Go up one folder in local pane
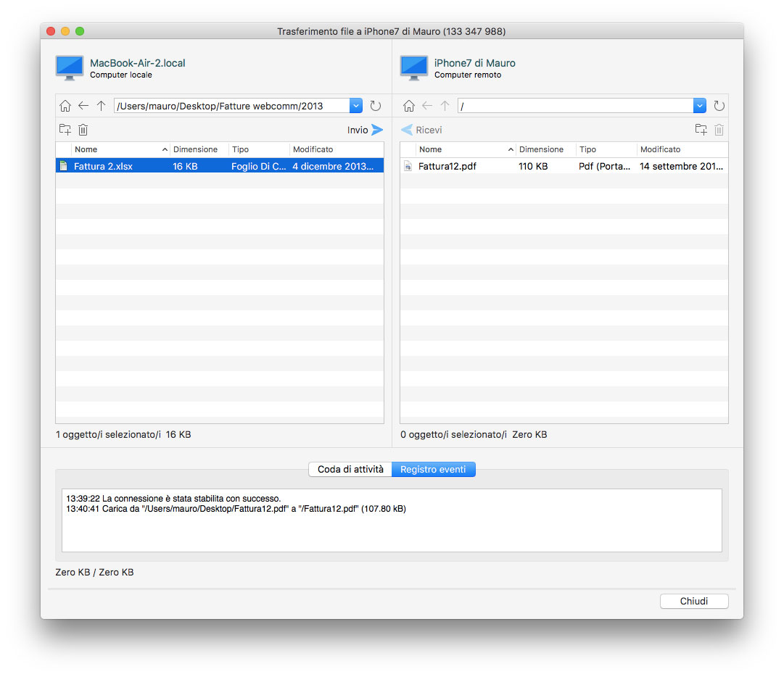Image resolution: width=784 pixels, height=677 pixels. pyautogui.click(x=102, y=106)
